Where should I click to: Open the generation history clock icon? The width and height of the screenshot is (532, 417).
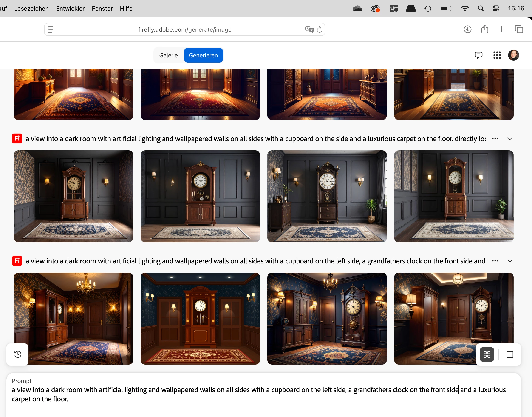17,354
